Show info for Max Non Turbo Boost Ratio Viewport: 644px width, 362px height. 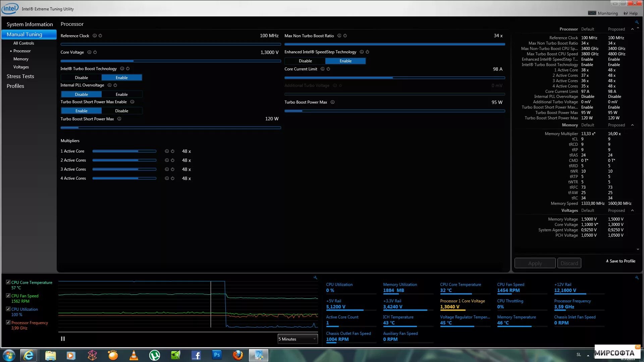click(339, 36)
